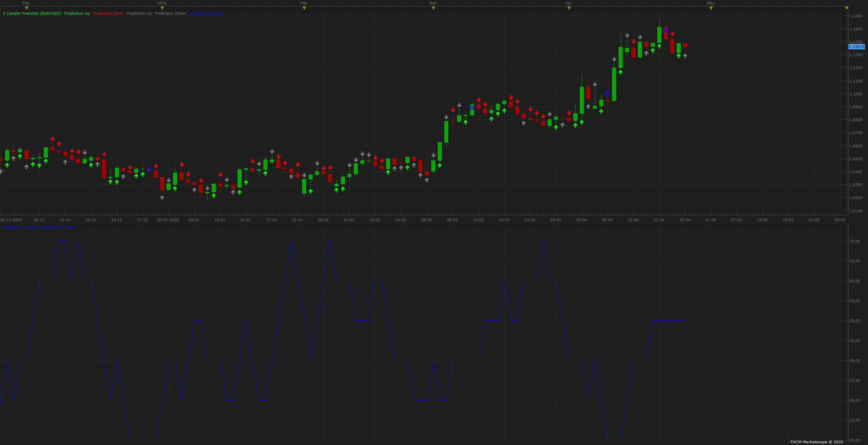Click the 20,00 accuracy axis label
Screen dimensions: 868x445
pos(855,440)
